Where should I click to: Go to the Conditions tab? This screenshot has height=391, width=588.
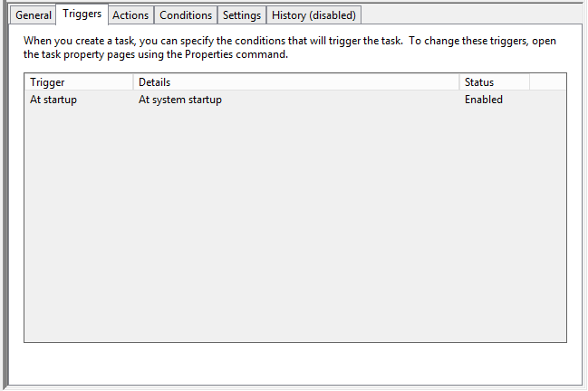coord(186,15)
